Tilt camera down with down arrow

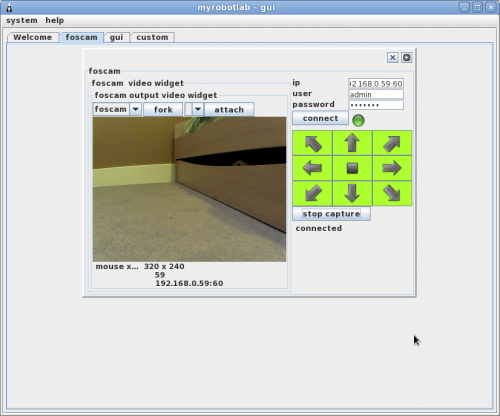[352, 193]
